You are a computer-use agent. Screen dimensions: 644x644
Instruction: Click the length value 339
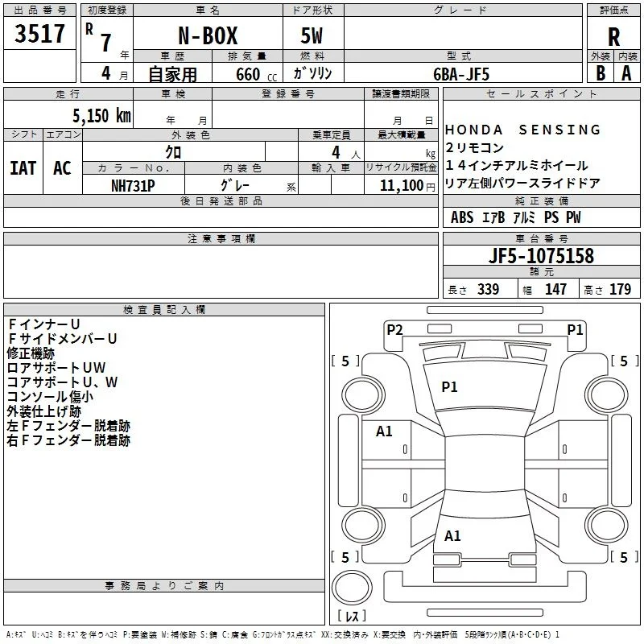click(488, 289)
